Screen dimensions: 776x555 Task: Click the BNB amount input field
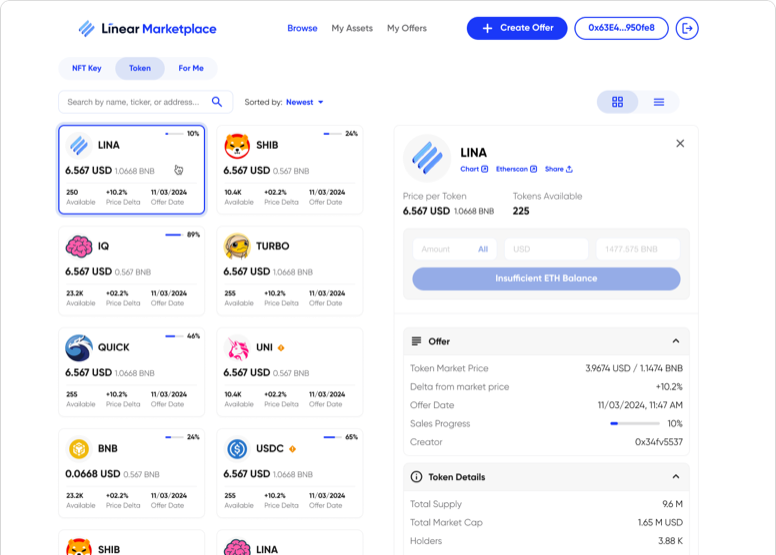[x=638, y=249]
